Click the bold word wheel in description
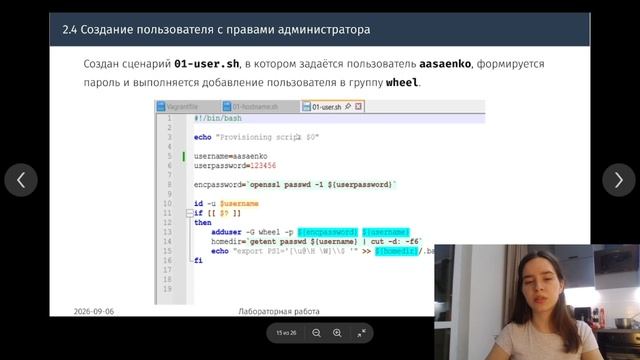Screen dimensions: 640x360 pos(402,82)
